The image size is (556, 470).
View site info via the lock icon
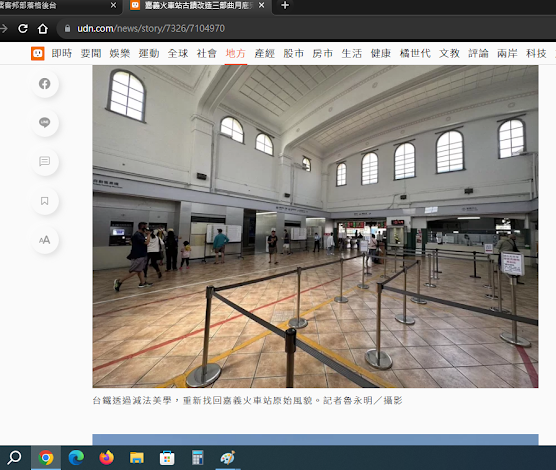67,28
